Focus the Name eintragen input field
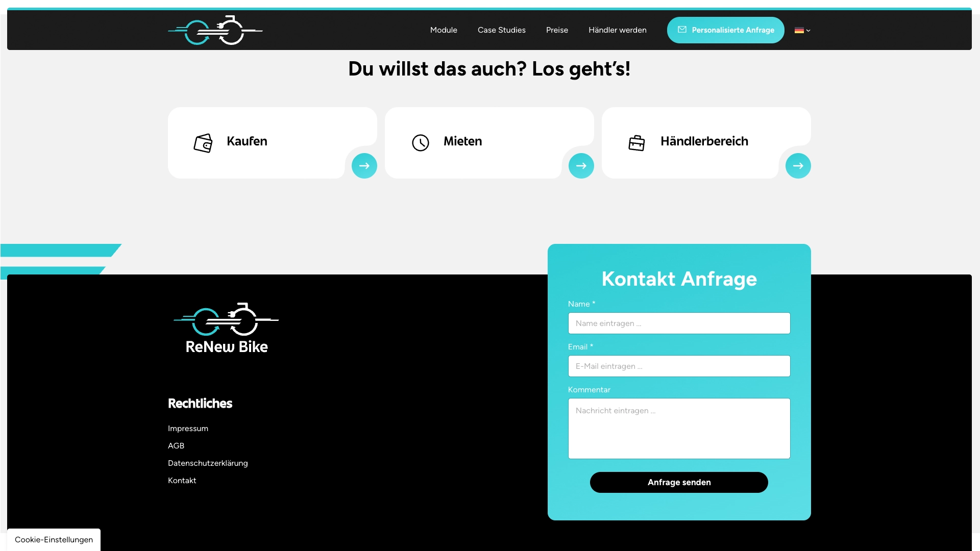This screenshot has width=980, height=551. [679, 323]
